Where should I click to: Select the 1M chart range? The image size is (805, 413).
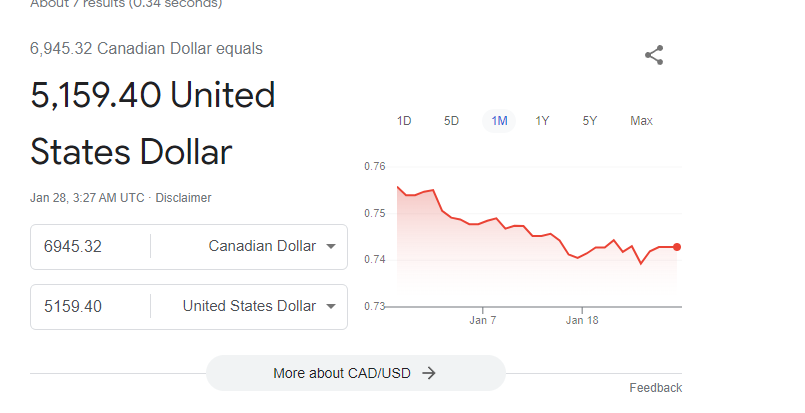pos(499,121)
